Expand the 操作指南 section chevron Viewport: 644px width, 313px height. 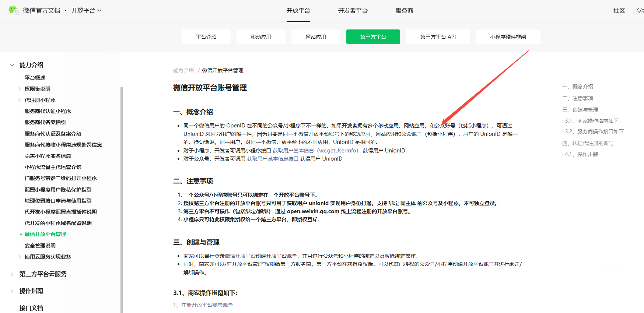click(x=12, y=291)
